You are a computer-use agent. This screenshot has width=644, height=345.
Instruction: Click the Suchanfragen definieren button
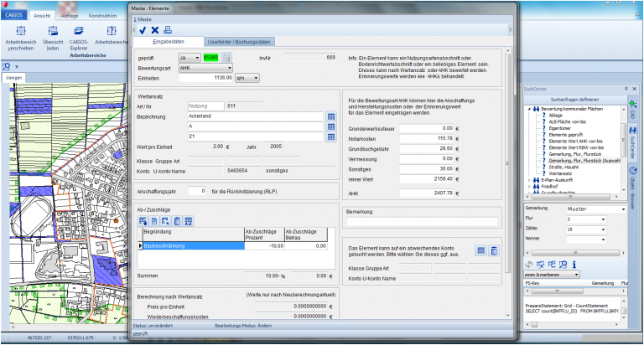coord(574,100)
